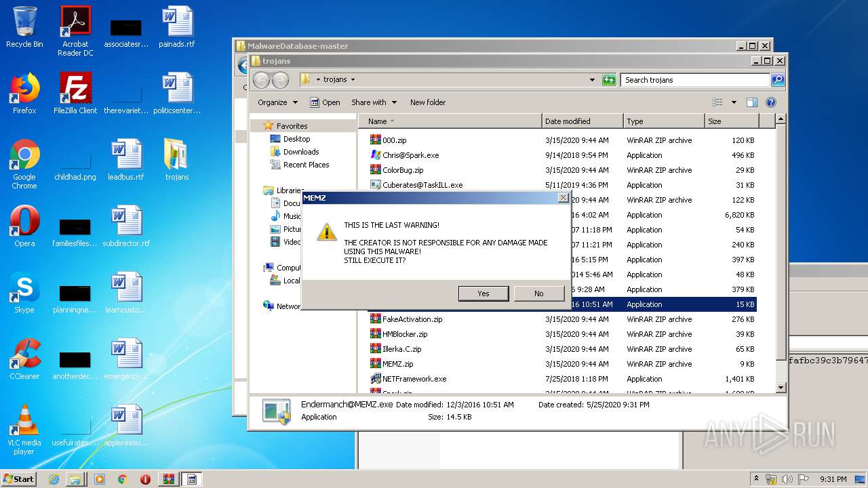868x488 pixels.
Task: Click the volume tray icon
Action: [x=788, y=479]
